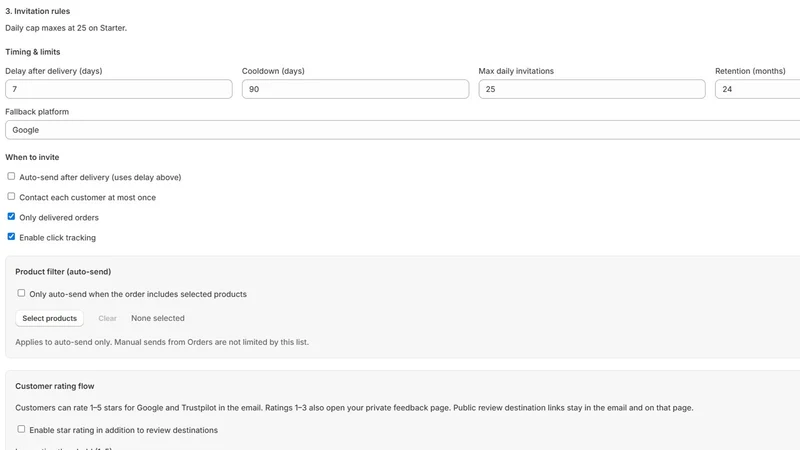The image size is (800, 450).
Task: Click the Delay after delivery days field
Action: point(119,89)
